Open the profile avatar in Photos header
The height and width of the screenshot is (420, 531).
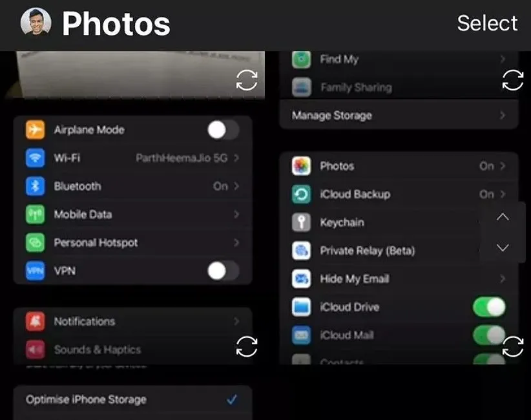point(36,23)
